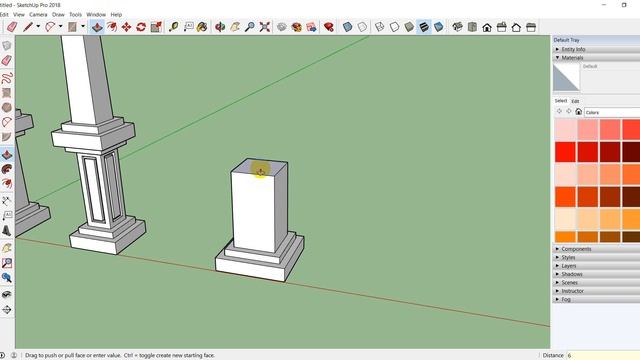Screen dimensions: 640x360
Task: Toggle the Back Edges style
Action: (x=362, y=27)
